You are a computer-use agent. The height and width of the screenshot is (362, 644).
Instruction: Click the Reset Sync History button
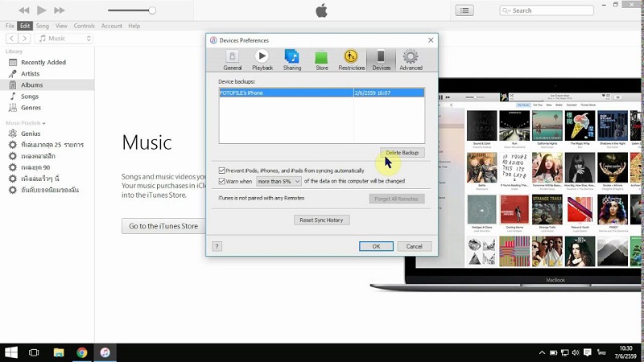pos(321,220)
